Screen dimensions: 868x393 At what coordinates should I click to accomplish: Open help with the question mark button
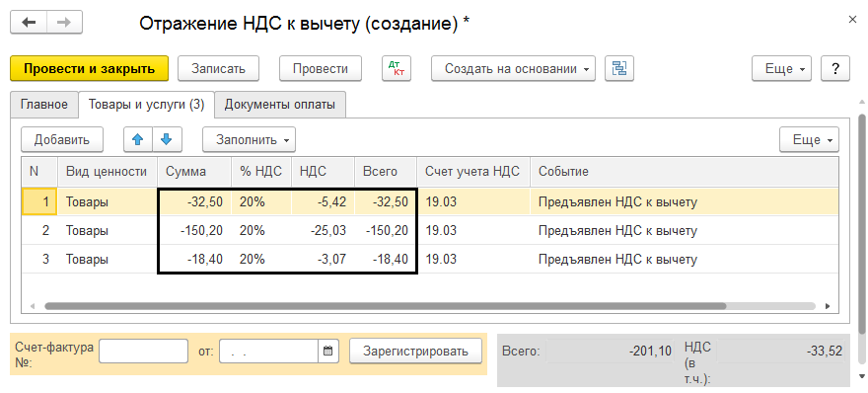(834, 69)
